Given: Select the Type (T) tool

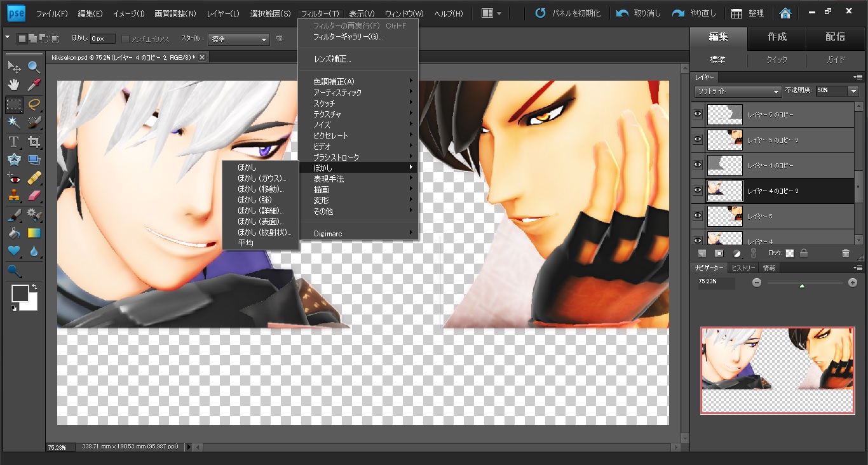Looking at the screenshot, I should click(14, 141).
